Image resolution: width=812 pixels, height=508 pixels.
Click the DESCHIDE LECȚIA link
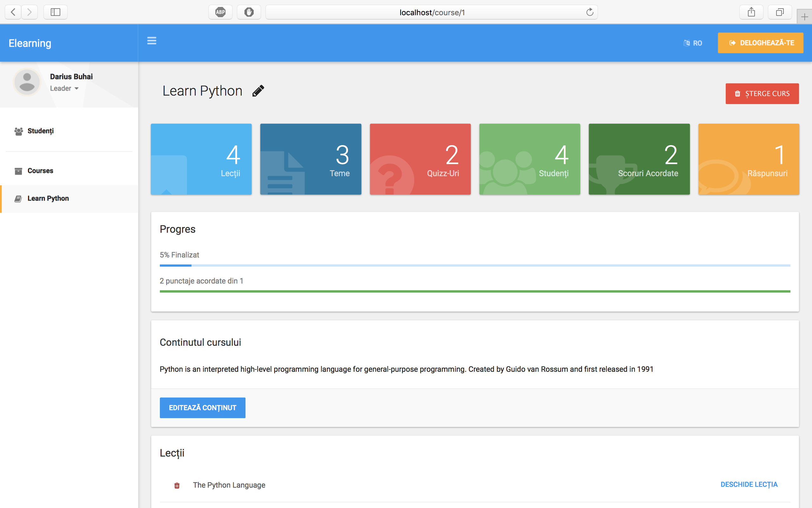[x=749, y=485]
